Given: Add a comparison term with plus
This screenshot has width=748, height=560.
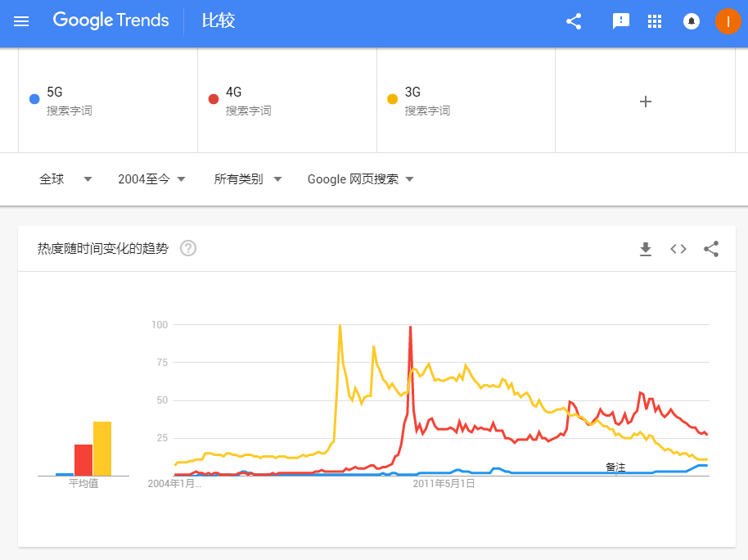Looking at the screenshot, I should [645, 102].
